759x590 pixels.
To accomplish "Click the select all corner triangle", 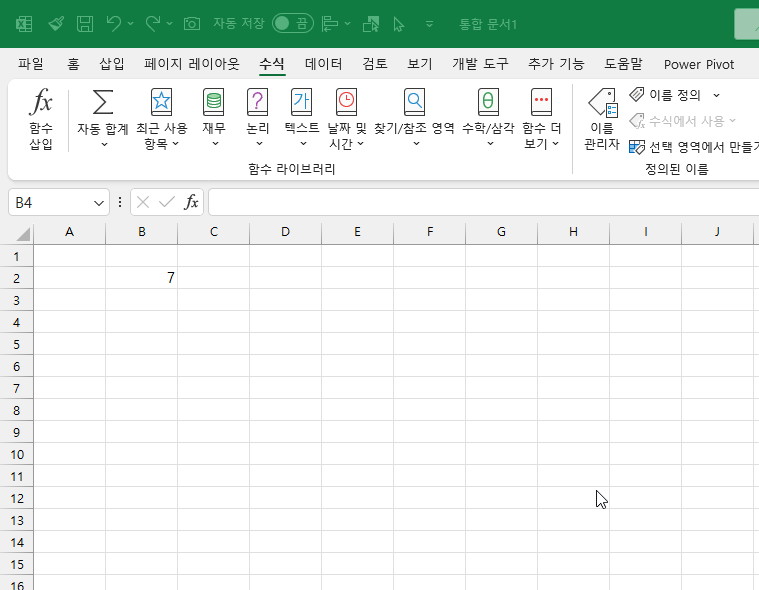I will tap(23, 234).
